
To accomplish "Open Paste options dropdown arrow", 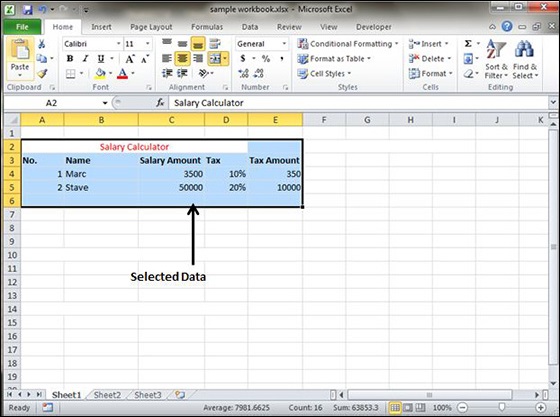I will coord(20,76).
